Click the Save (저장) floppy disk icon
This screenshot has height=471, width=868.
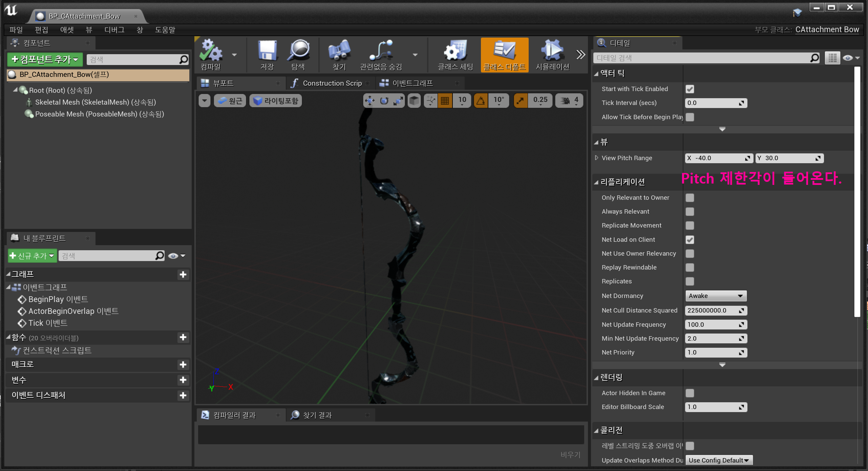coord(267,51)
